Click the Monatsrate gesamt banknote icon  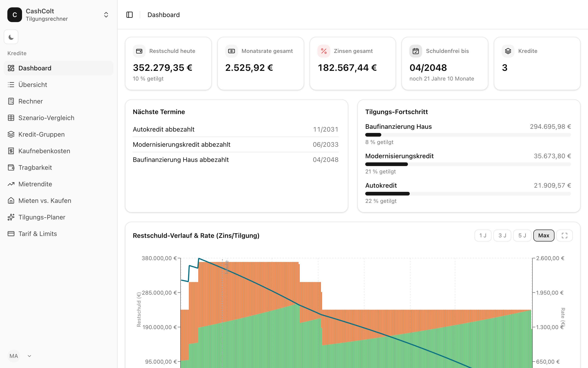tap(232, 51)
